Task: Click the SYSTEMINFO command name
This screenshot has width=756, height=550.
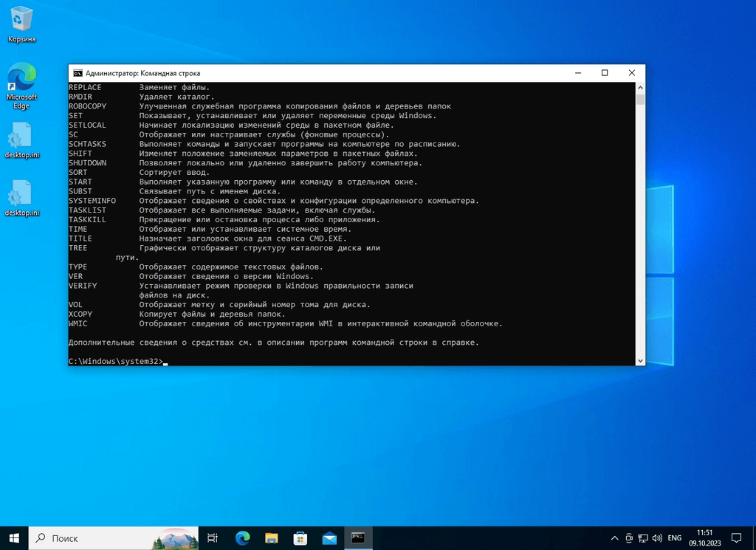Action: (x=92, y=201)
